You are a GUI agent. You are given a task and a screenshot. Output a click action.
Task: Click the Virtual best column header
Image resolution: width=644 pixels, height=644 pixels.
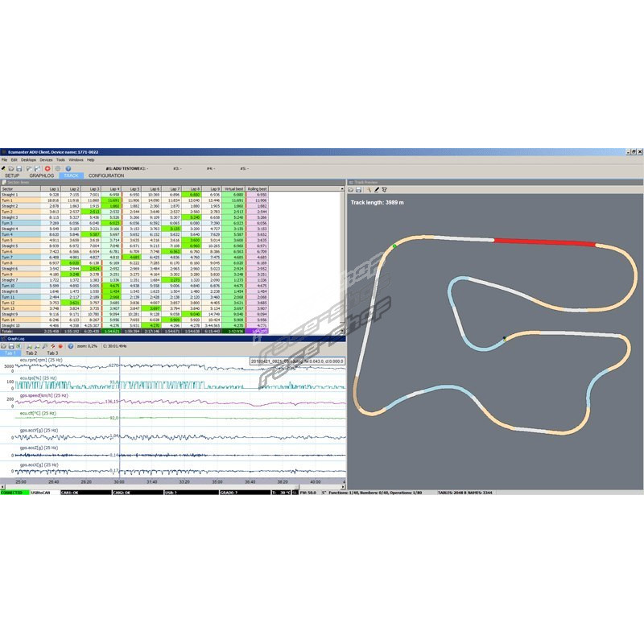tap(237, 188)
